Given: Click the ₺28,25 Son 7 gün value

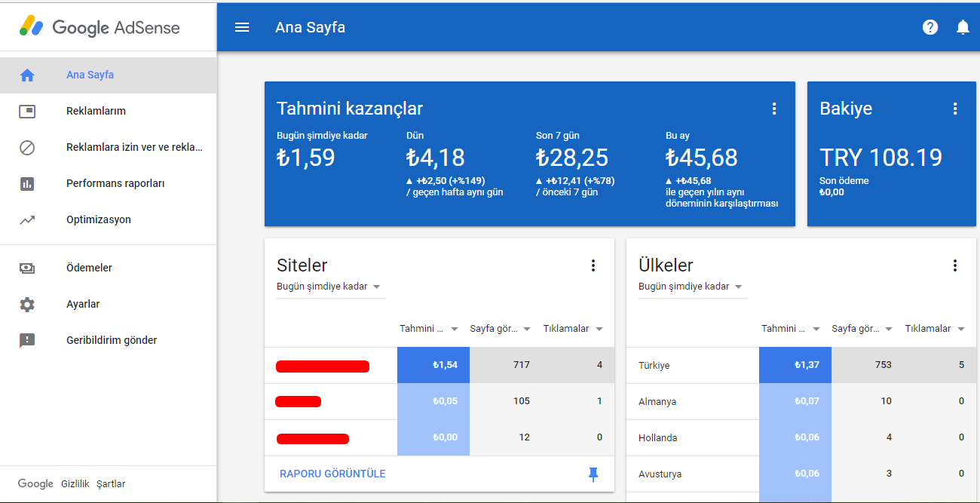Looking at the screenshot, I should click(572, 158).
